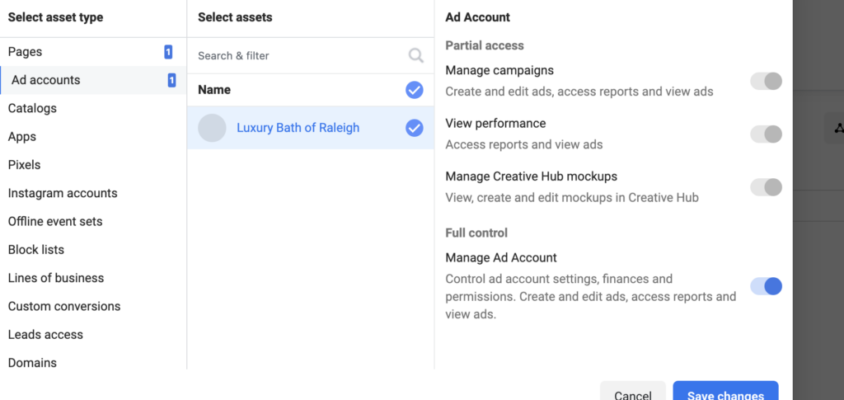Enable the Manage campaigns toggle

tap(766, 81)
